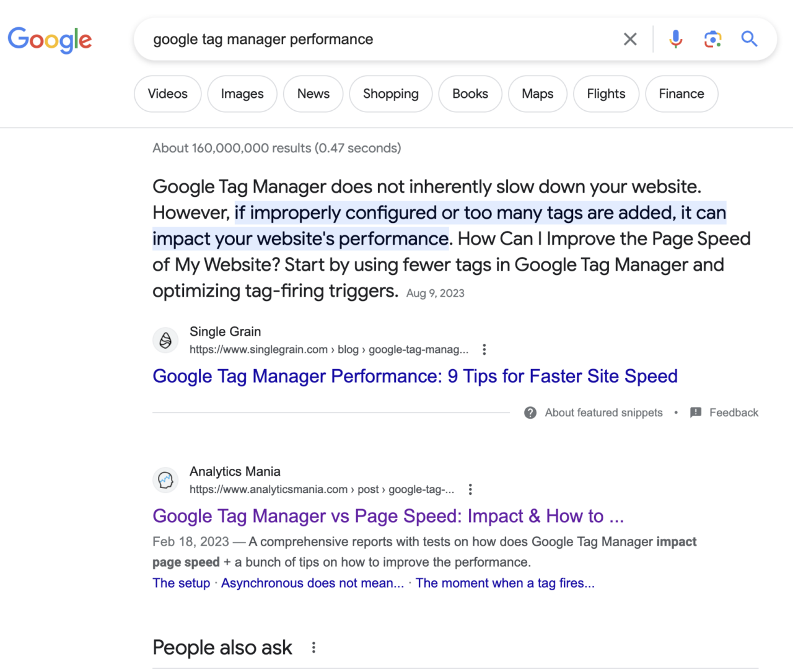Switch to Flights results
Image resolution: width=793 pixels, height=672 pixels.
607,94
